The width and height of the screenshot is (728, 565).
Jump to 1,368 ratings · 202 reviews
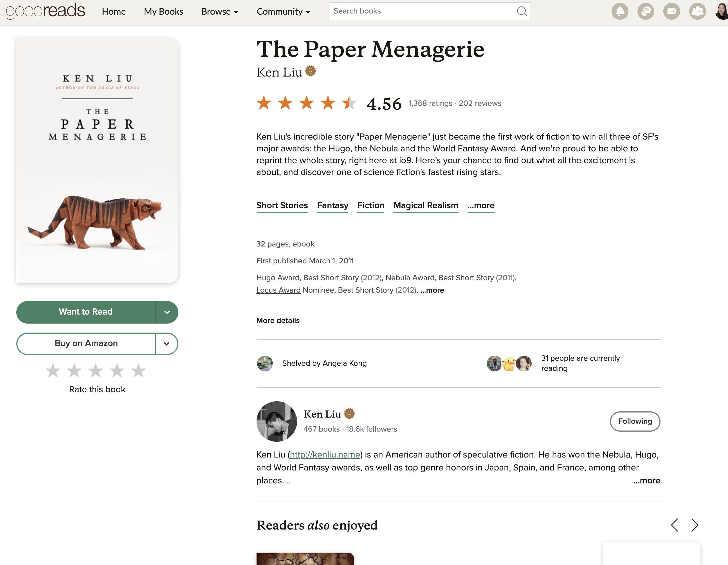click(455, 103)
